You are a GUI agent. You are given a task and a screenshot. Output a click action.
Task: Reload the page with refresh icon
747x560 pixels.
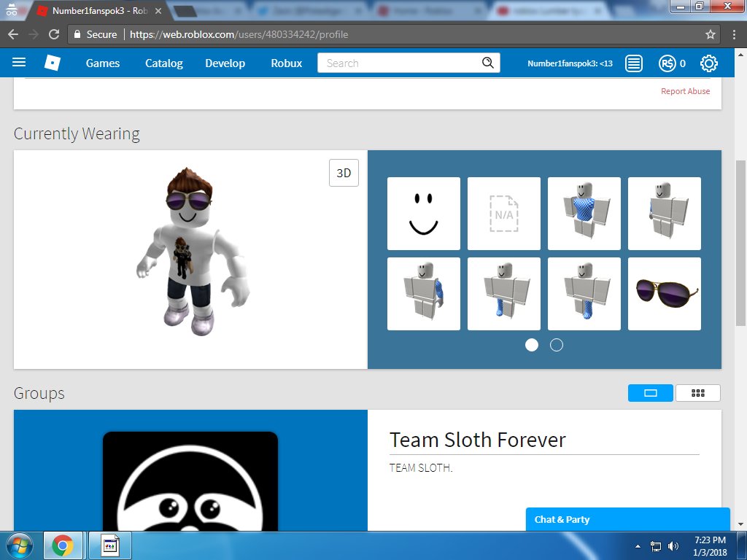[54, 34]
